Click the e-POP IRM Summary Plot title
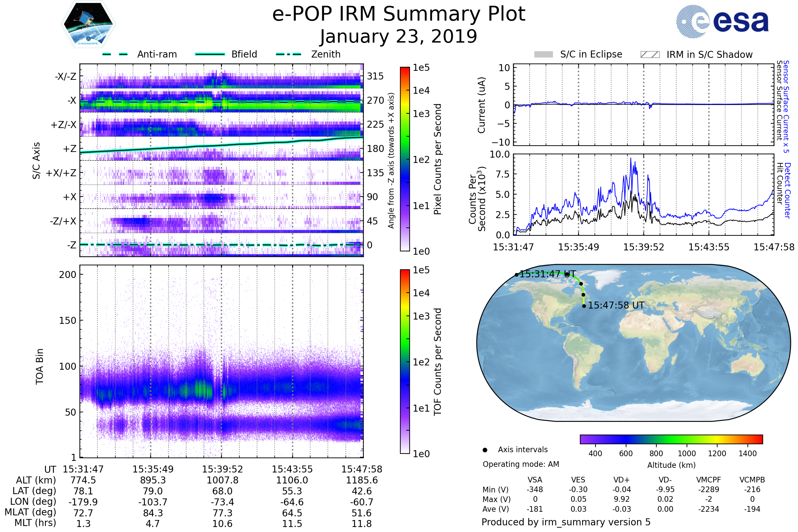The image size is (798, 532). (x=399, y=14)
